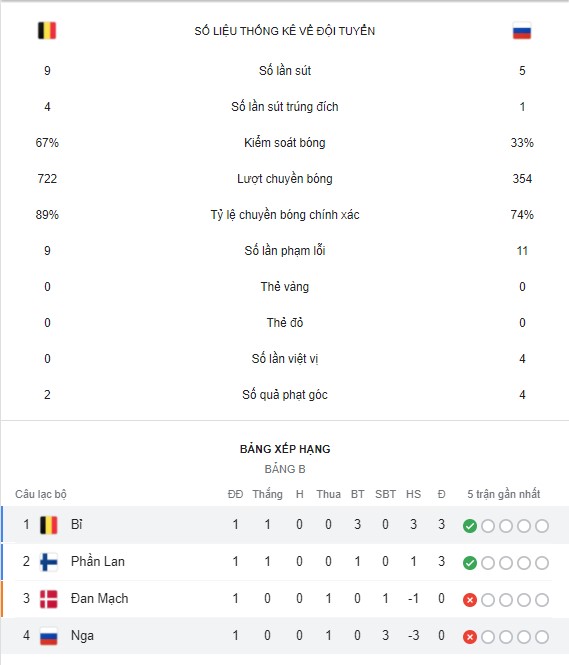Click red loss icon in Đan Mạch row
Viewport: 569px width, 665px height.
pos(470,600)
